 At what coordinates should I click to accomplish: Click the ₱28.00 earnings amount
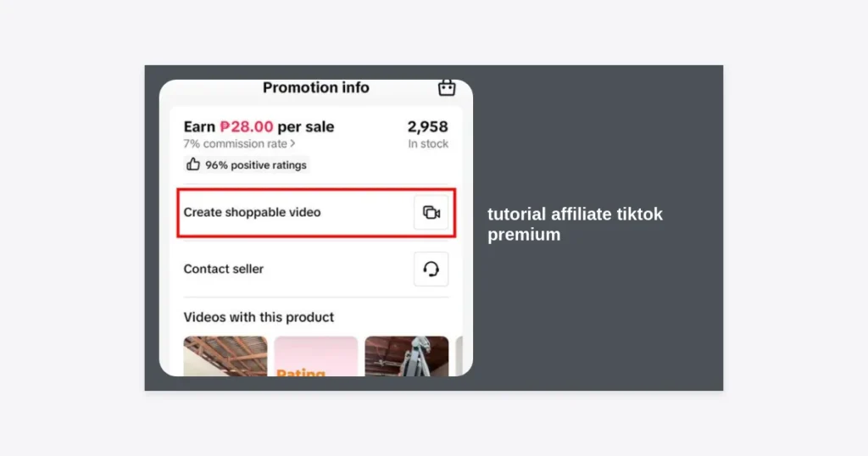pos(247,127)
